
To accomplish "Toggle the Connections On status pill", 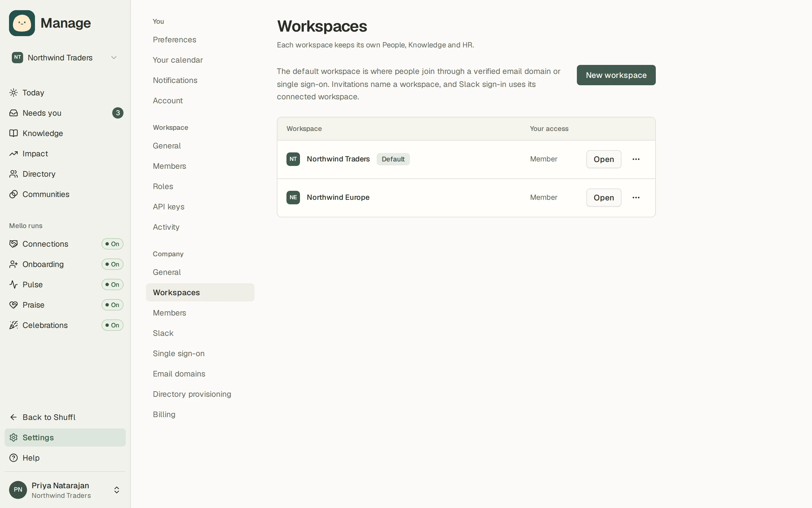I will pyautogui.click(x=112, y=244).
